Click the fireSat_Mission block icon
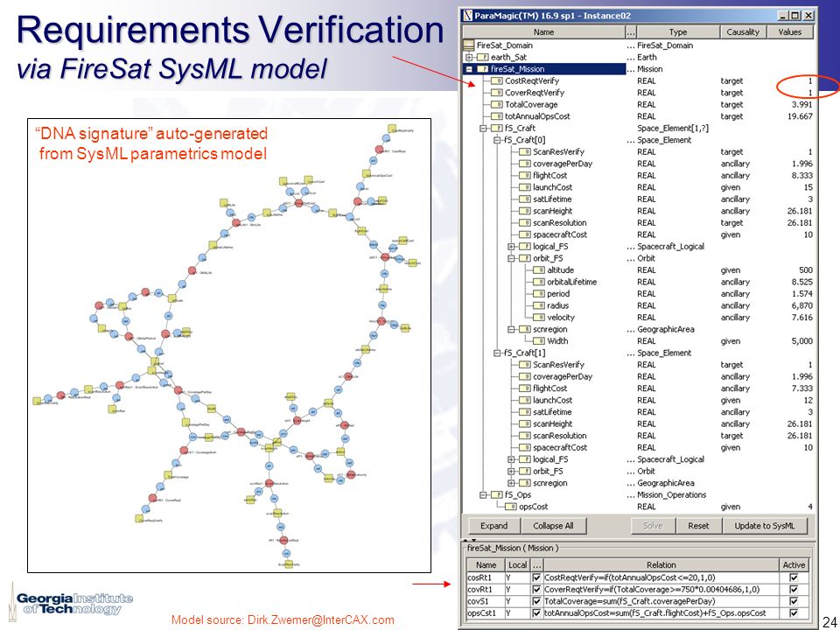The width and height of the screenshot is (840, 630). tap(482, 68)
